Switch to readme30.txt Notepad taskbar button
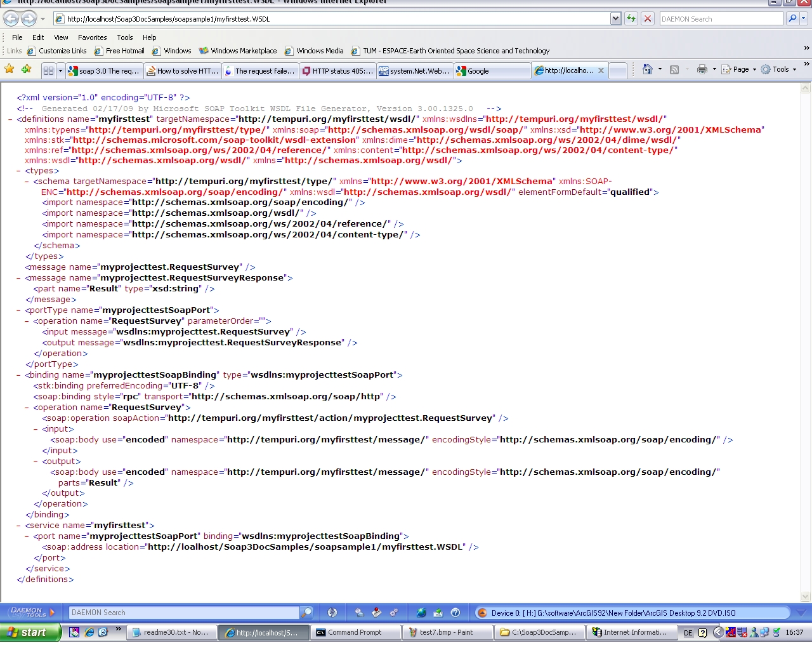The width and height of the screenshot is (812, 650). [x=171, y=632]
